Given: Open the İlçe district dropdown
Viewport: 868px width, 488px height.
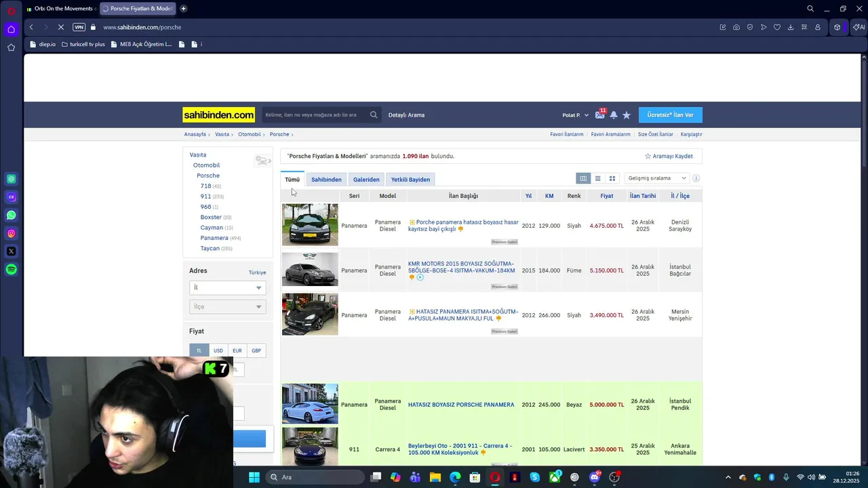Looking at the screenshot, I should click(x=227, y=306).
